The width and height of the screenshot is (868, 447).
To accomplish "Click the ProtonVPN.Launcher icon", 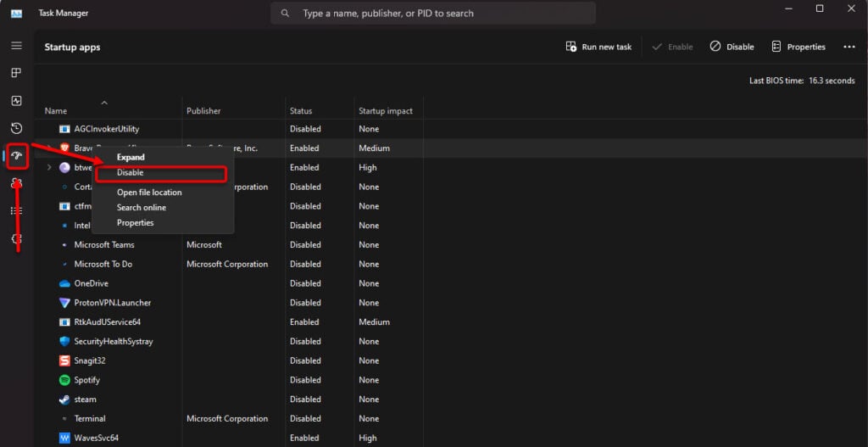I will 64,303.
